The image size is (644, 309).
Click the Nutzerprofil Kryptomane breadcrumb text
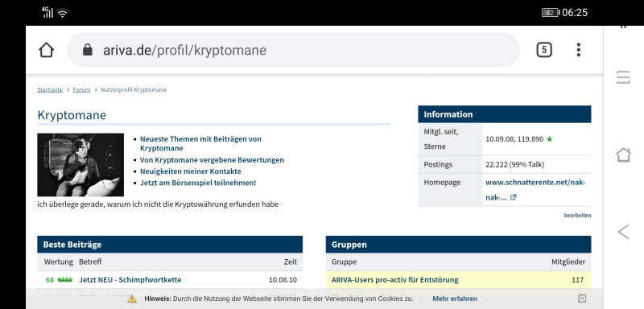134,90
